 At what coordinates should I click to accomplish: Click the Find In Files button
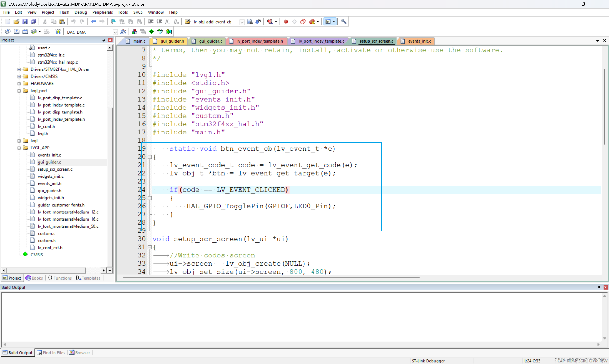pos(51,353)
